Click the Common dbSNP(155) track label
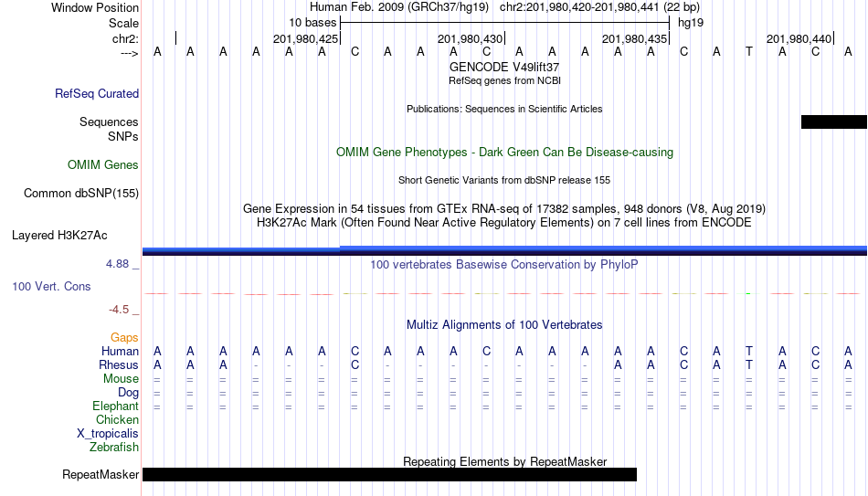 pos(80,194)
